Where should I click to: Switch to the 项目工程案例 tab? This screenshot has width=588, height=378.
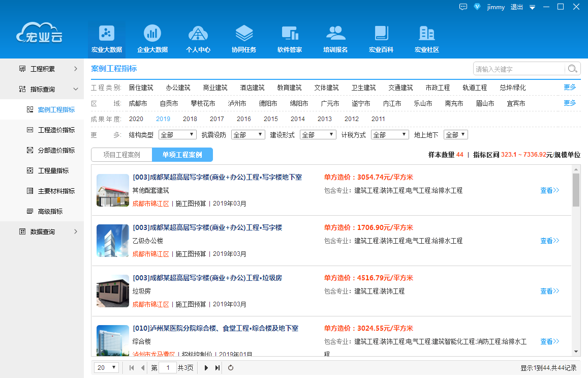121,155
